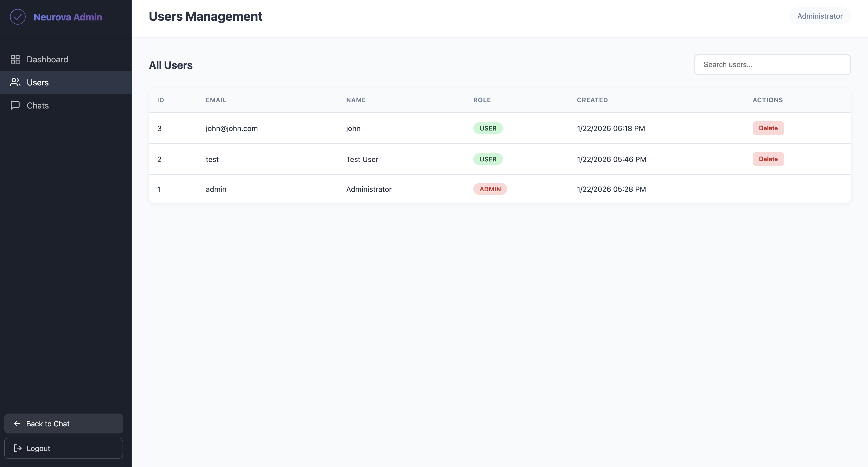Click the Chats speech bubble icon
868x467 pixels.
click(15, 106)
